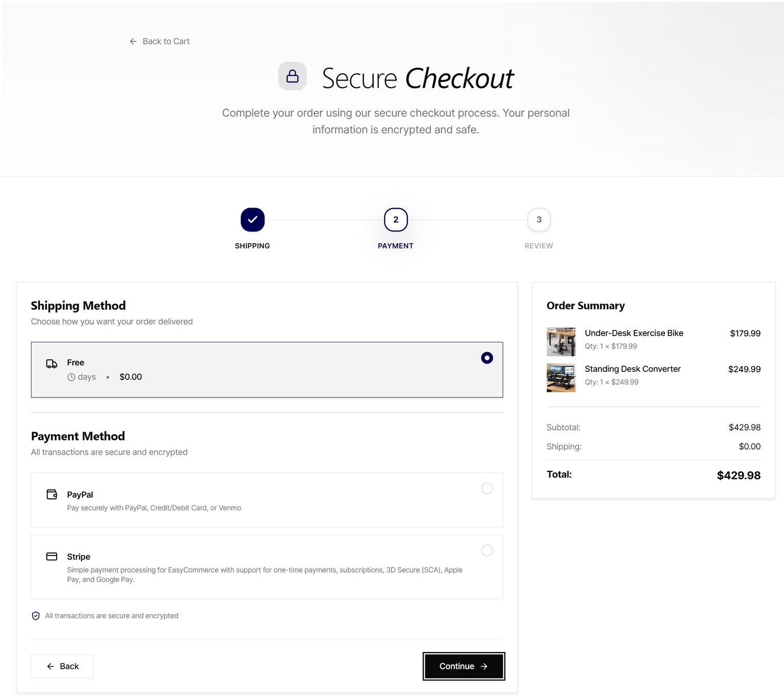The height and width of the screenshot is (697, 784).
Task: Select the PayPal radio button
Action: pos(487,488)
